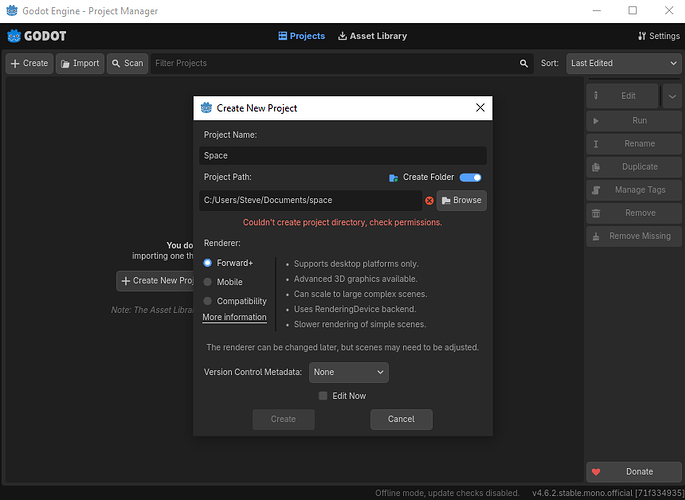Click the Create Folder folder icon
The height and width of the screenshot is (500, 685).
[393, 177]
